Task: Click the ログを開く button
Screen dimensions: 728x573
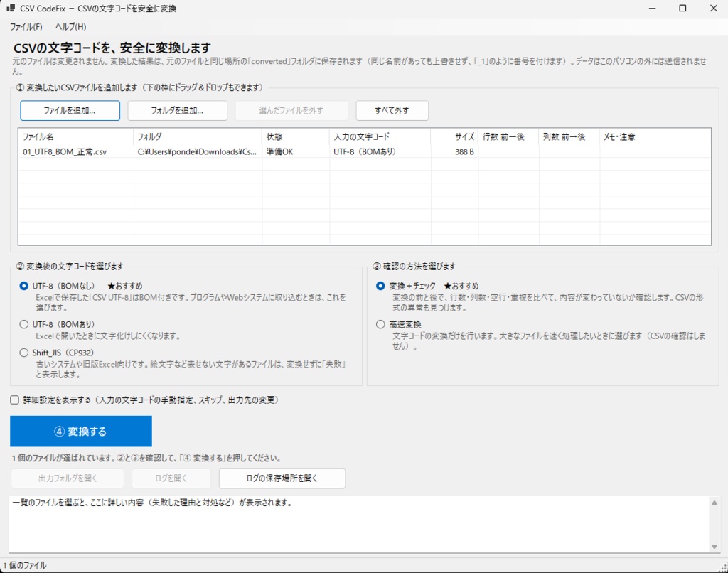Action: pyautogui.click(x=171, y=478)
